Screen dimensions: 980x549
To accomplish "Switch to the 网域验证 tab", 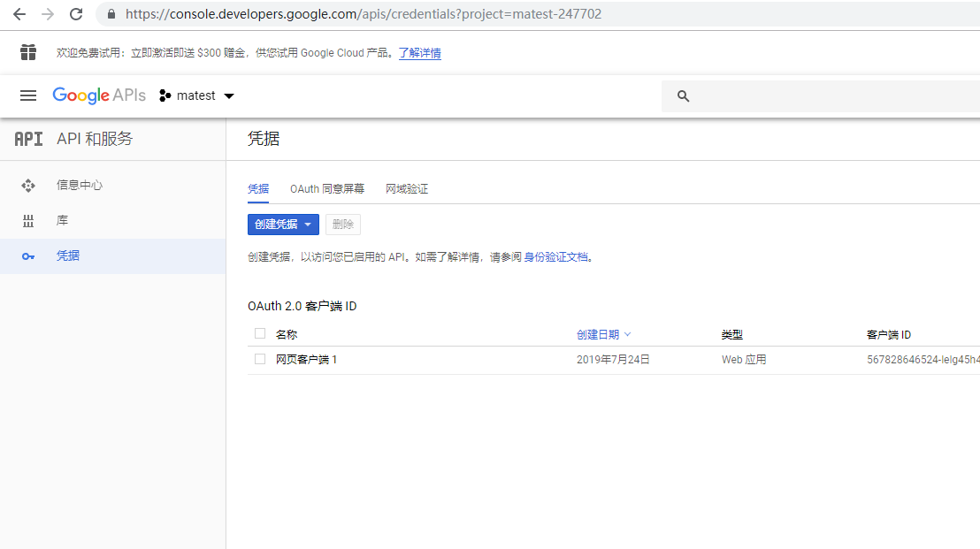I will [407, 188].
